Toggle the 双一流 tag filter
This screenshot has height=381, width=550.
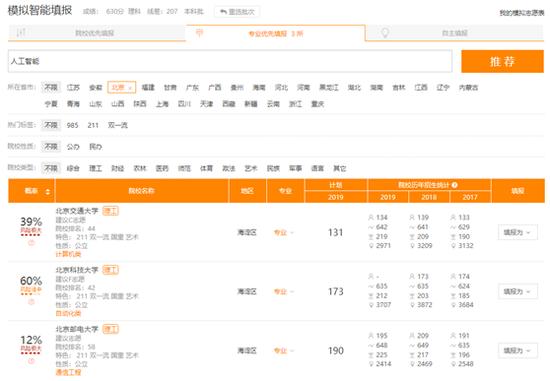coord(118,125)
